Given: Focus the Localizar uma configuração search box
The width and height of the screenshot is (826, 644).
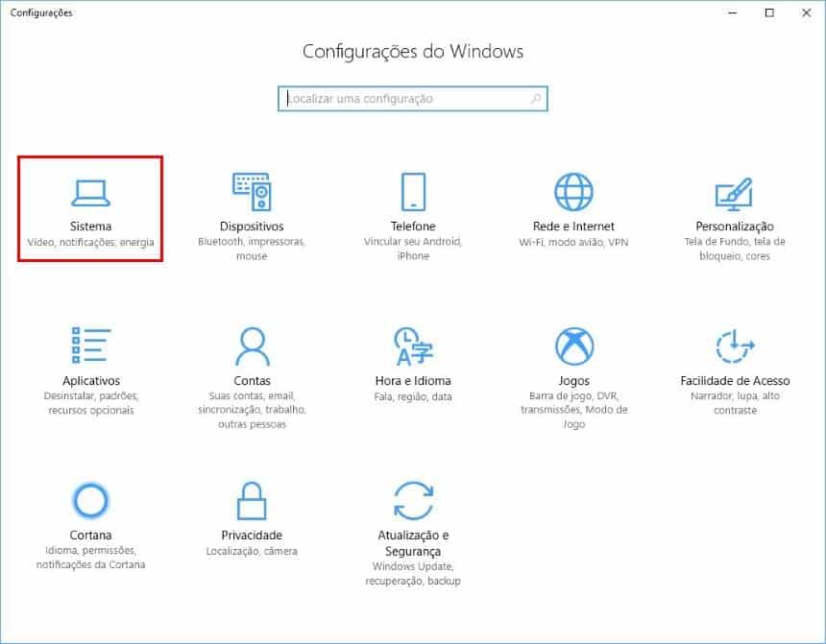Looking at the screenshot, I should (413, 99).
